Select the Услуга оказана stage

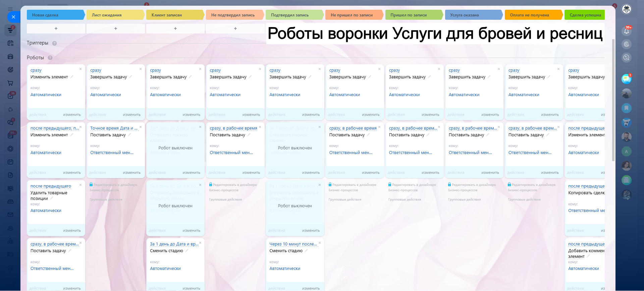(x=474, y=15)
